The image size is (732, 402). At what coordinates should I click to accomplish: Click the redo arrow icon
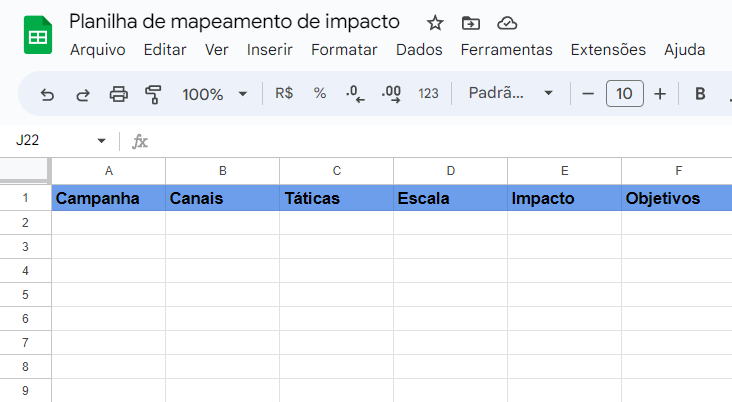coord(83,95)
